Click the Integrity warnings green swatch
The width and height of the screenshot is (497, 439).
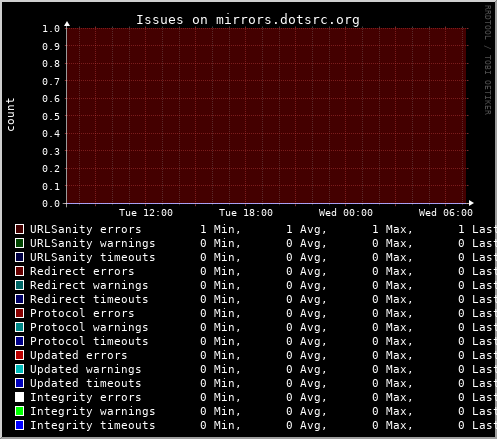20,411
